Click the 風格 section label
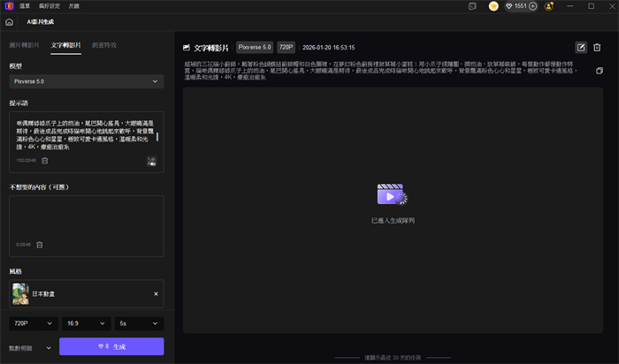 click(16, 271)
